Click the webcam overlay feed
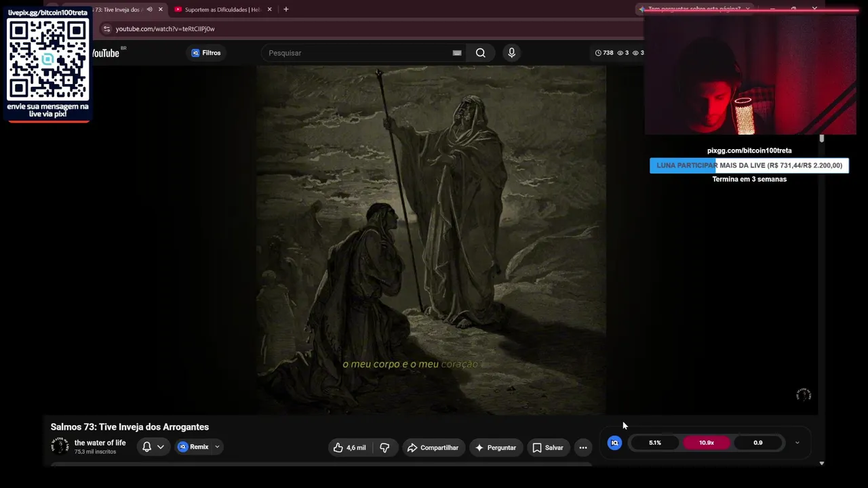Viewport: 868px width, 488px height. [x=750, y=75]
